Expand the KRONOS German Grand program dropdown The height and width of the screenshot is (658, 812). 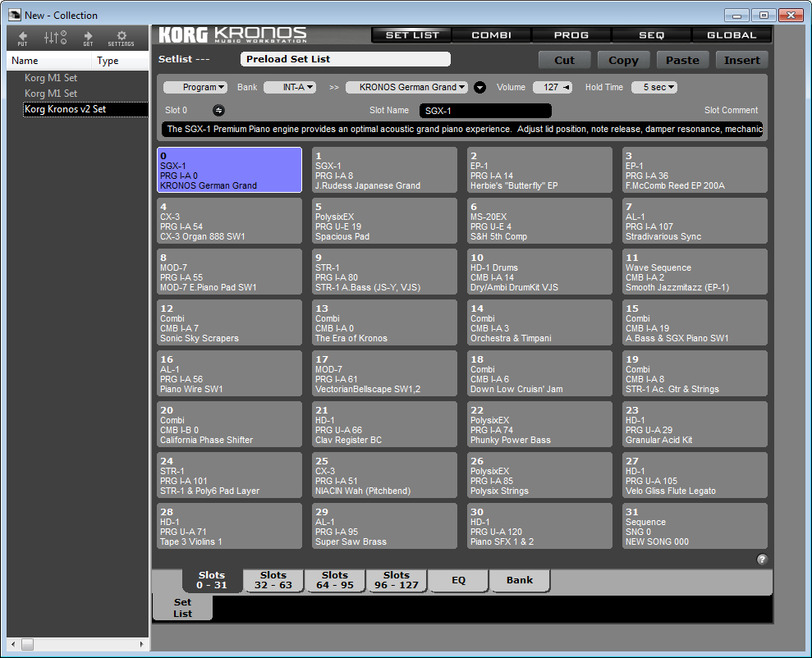(406, 88)
